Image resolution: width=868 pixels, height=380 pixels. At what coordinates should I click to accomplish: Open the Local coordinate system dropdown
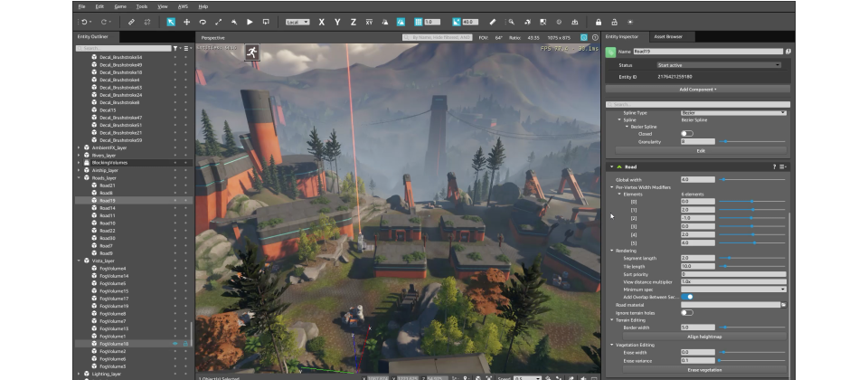(297, 22)
